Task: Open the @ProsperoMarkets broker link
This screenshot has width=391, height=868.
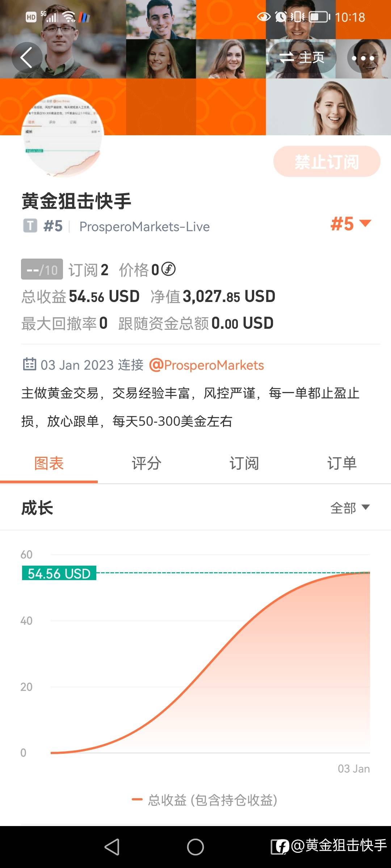Action: (207, 365)
